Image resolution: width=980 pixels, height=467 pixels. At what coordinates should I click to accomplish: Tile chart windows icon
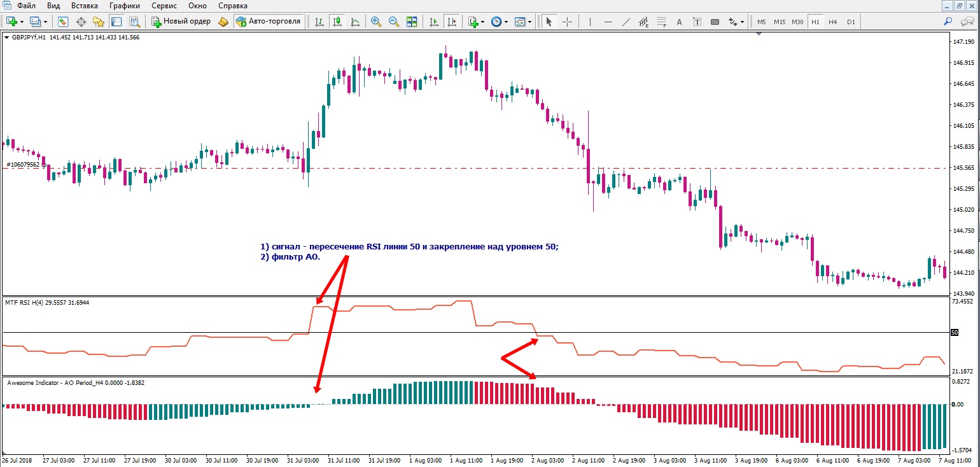point(412,22)
